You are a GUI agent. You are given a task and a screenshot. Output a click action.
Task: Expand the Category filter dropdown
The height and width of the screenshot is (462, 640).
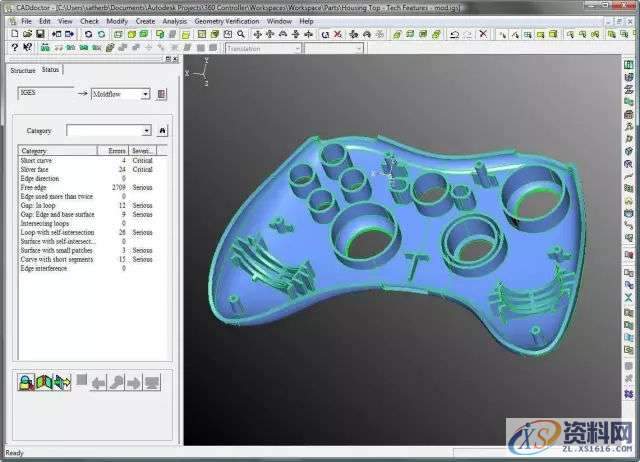tap(146, 130)
